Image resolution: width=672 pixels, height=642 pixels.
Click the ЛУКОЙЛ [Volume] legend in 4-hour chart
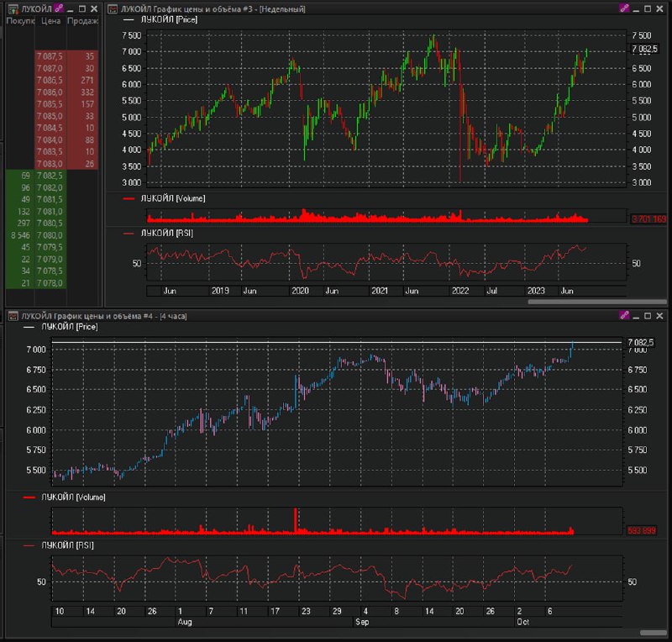click(73, 497)
